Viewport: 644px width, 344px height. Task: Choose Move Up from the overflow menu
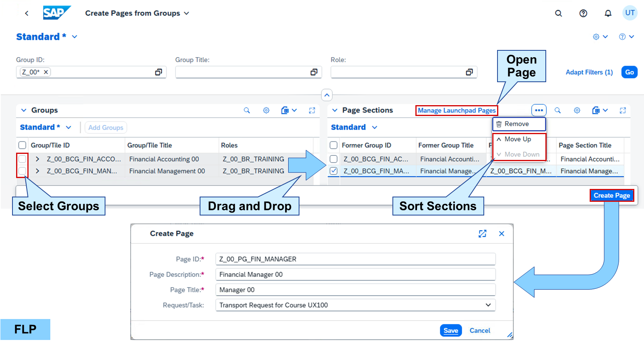click(x=519, y=139)
